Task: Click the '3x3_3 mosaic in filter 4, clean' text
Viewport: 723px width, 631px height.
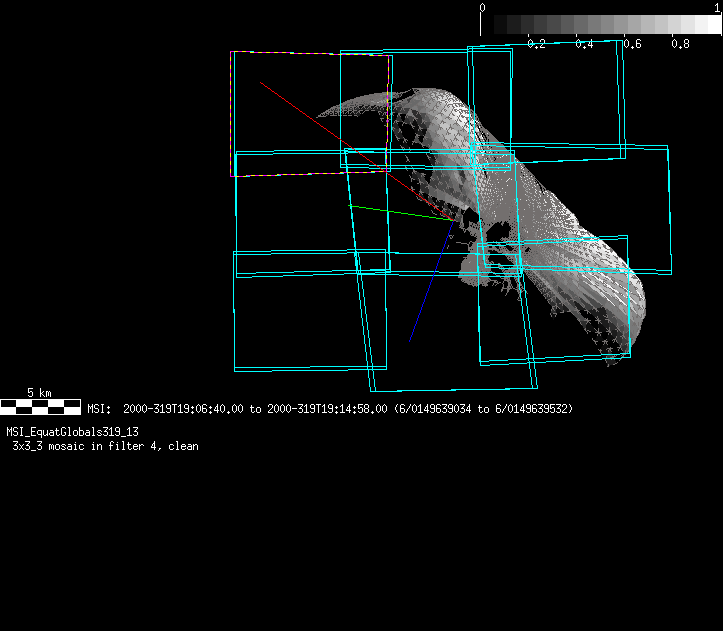Action: coord(105,446)
